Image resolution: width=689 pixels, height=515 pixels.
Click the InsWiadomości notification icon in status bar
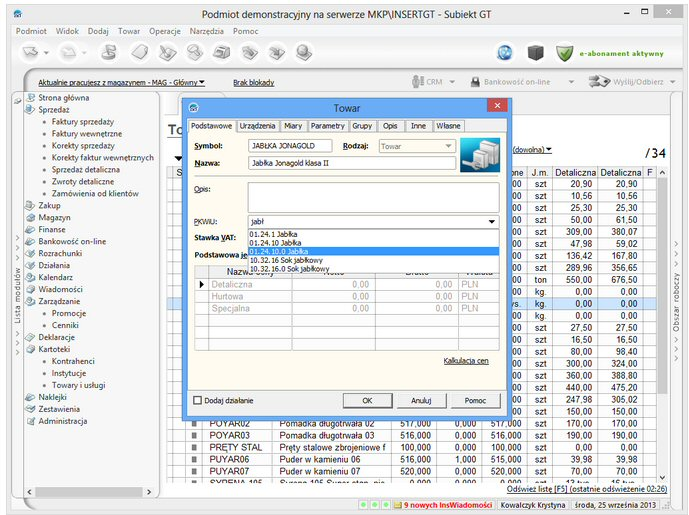(398, 505)
